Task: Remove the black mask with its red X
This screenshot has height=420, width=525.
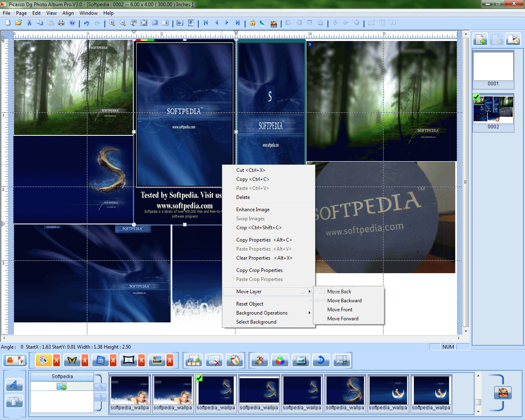Action: 142,361
